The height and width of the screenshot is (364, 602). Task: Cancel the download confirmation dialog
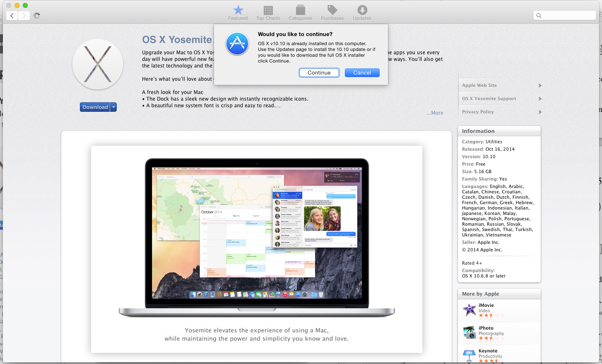[362, 72]
